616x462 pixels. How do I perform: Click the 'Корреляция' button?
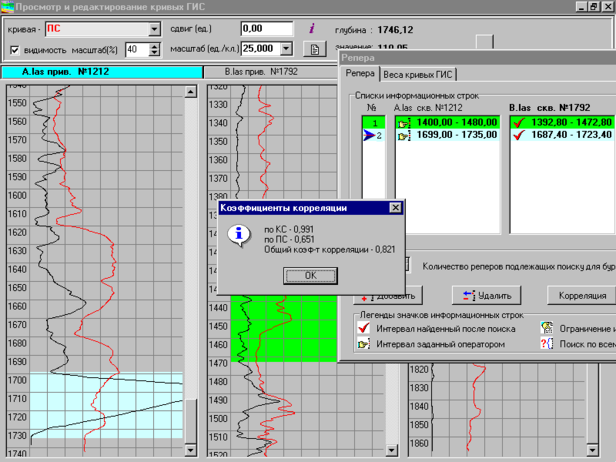[584, 296]
